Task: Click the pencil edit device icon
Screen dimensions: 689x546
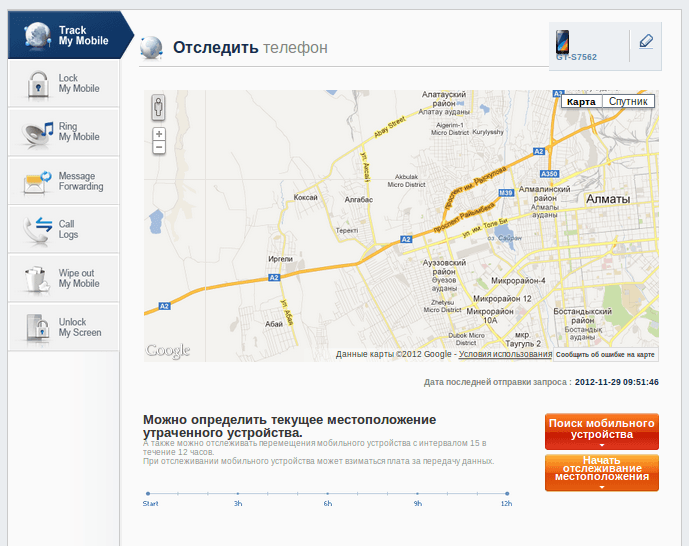Action: [646, 42]
